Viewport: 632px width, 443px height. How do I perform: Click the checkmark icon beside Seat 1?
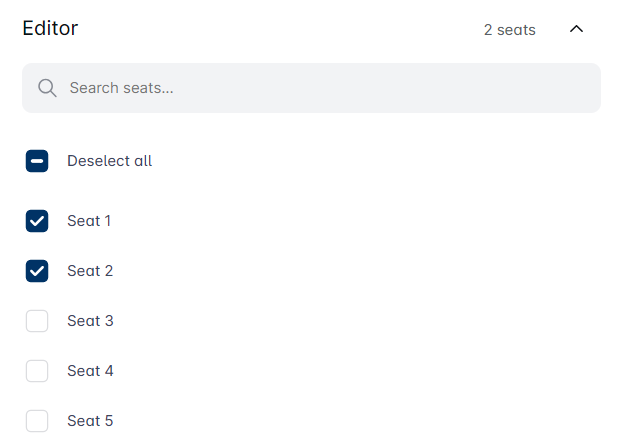tap(37, 221)
